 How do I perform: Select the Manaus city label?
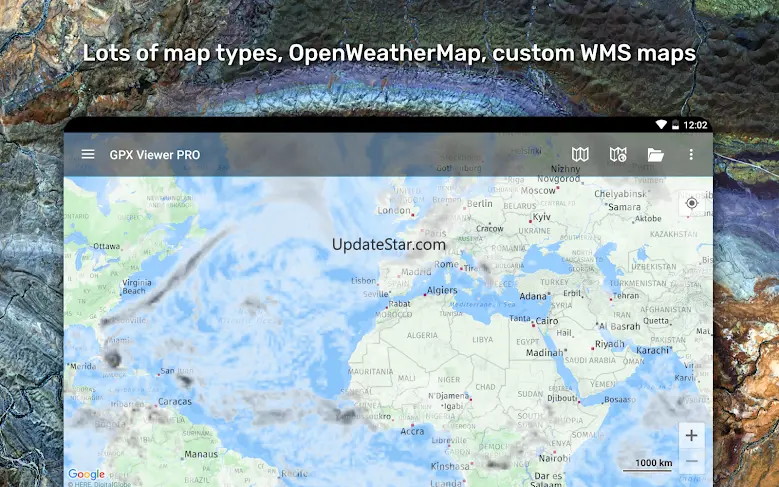[x=201, y=454]
